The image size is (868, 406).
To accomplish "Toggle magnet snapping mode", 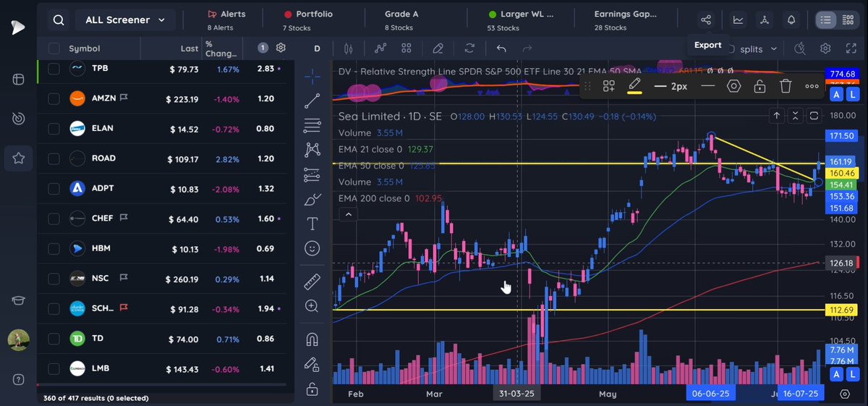I will (312, 339).
